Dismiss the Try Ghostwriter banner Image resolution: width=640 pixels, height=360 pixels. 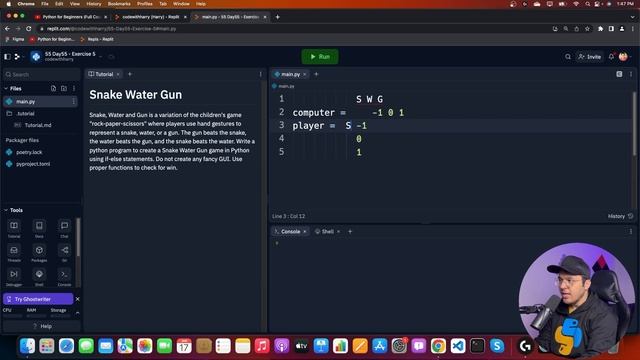pos(78,299)
